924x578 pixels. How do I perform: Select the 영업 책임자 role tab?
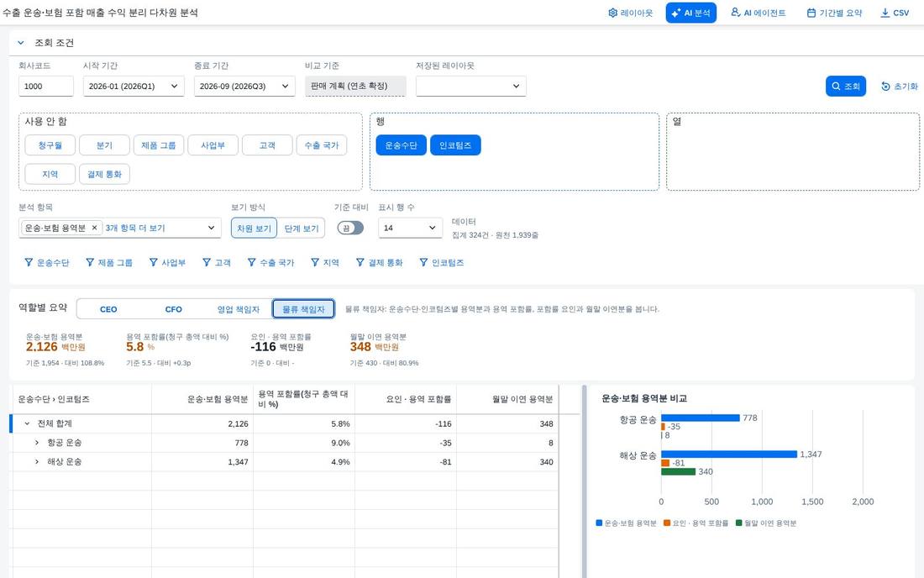pyautogui.click(x=238, y=308)
